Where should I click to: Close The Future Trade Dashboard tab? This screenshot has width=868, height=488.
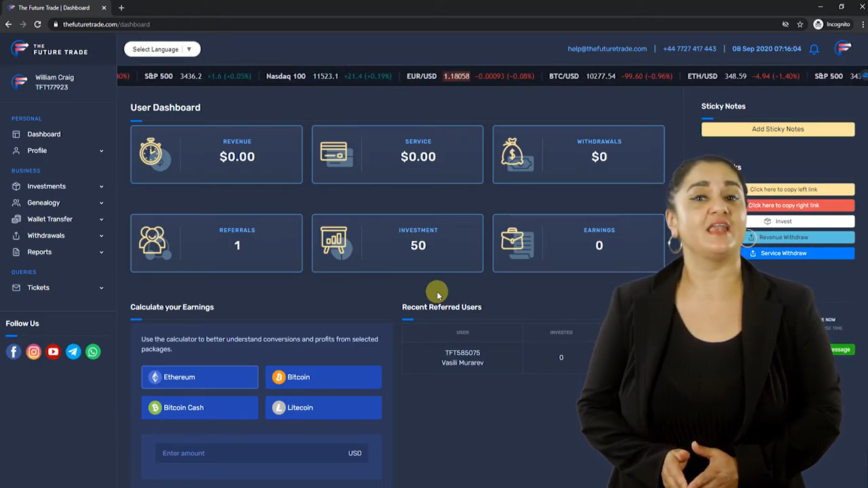pyautogui.click(x=104, y=8)
